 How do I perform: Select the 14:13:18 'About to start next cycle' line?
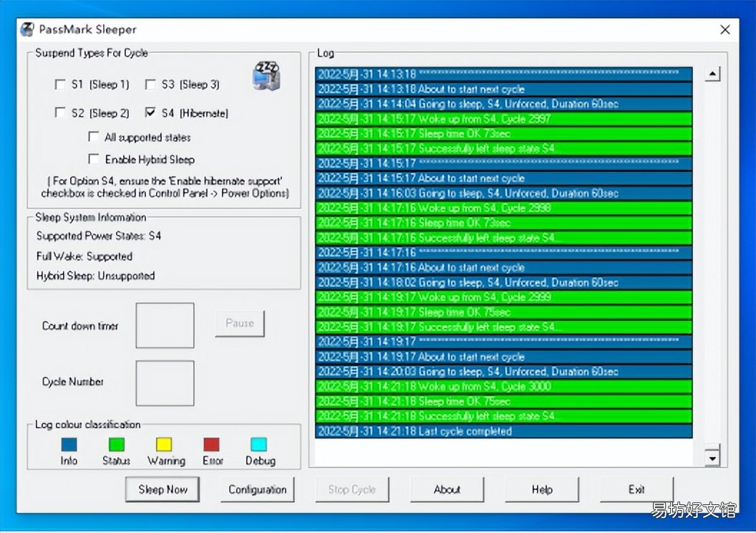pyautogui.click(x=504, y=89)
